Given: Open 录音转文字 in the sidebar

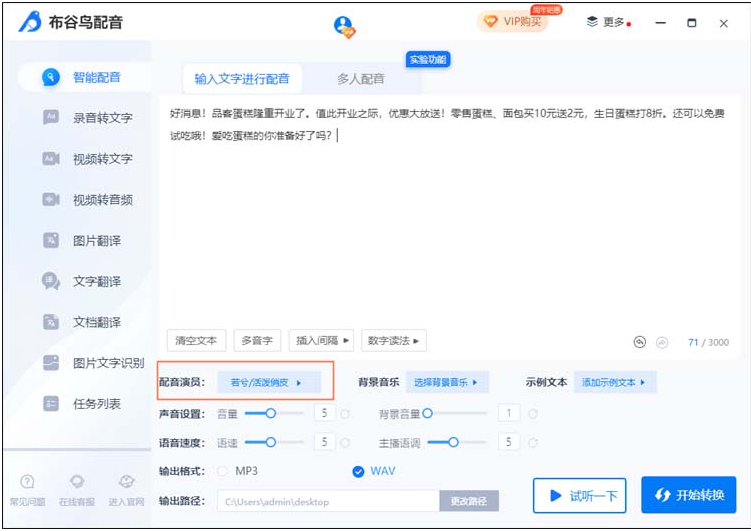Looking at the screenshot, I should coord(102,118).
